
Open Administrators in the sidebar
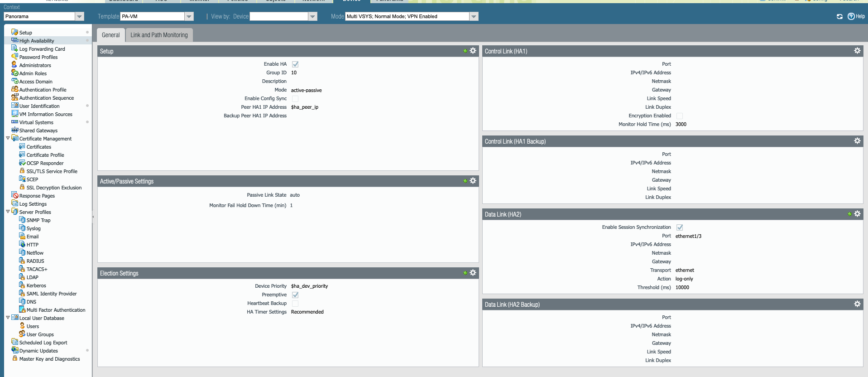(x=35, y=65)
